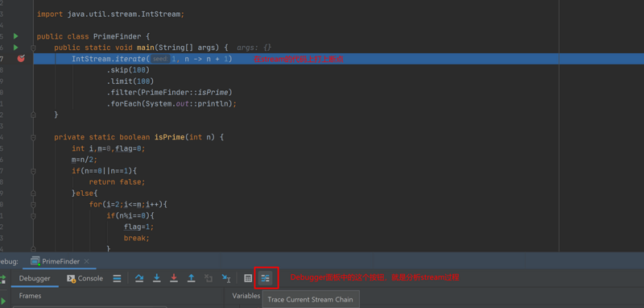Click the Run to Cursor icon
The image size is (644, 308).
[226, 278]
